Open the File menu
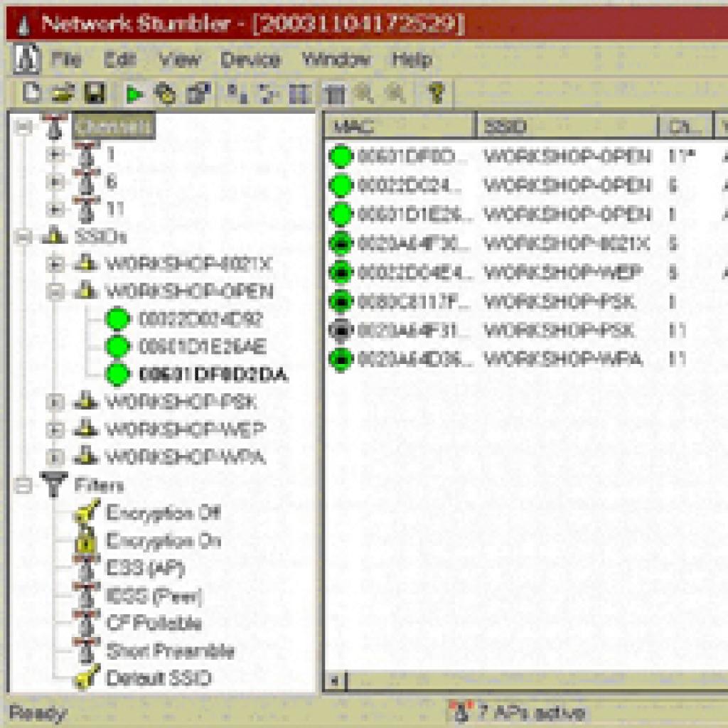This screenshot has height=728, width=728. coord(66,60)
